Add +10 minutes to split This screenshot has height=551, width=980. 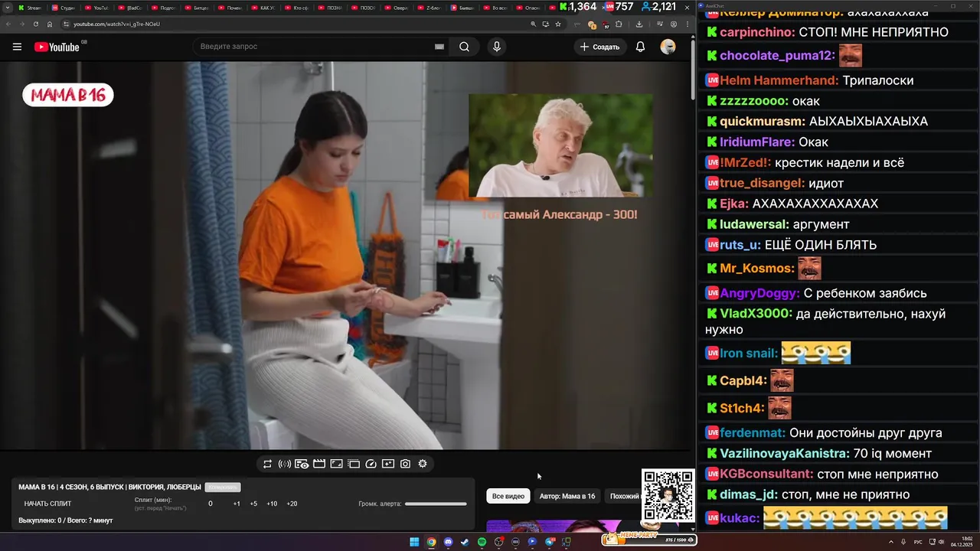pyautogui.click(x=272, y=504)
